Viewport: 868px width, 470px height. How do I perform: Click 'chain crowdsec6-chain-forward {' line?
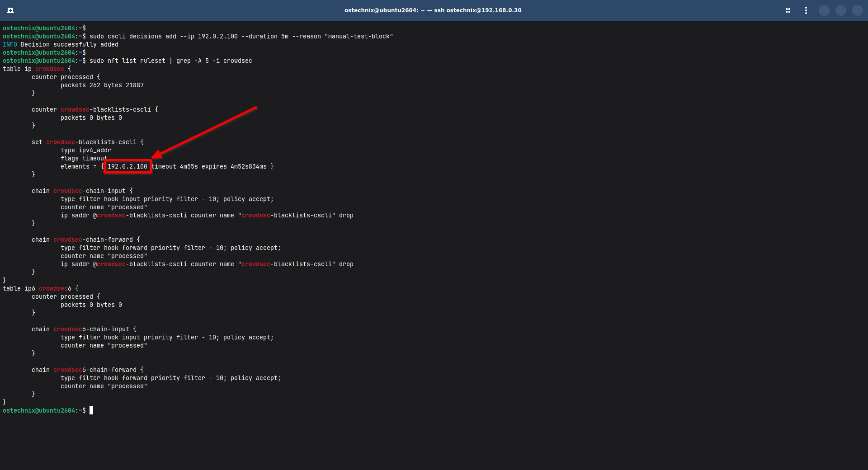tap(88, 370)
